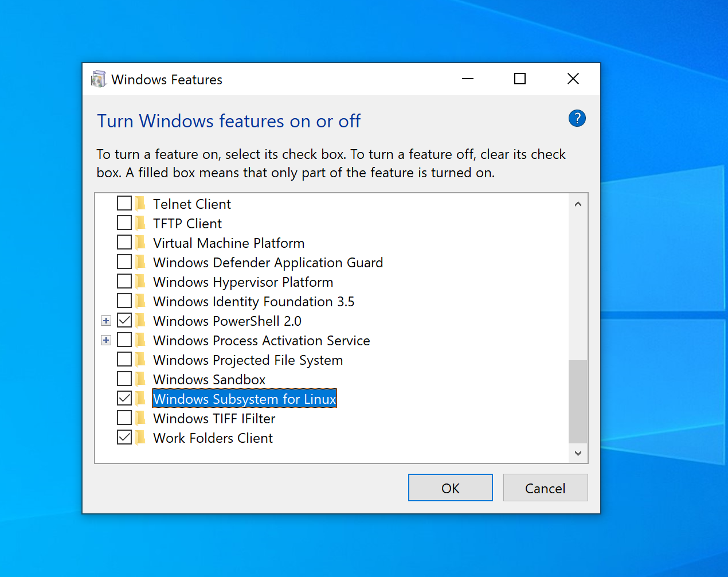Viewport: 728px width, 577px height.
Task: Uncheck Windows Subsystem for Linux checkbox
Action: (x=124, y=398)
